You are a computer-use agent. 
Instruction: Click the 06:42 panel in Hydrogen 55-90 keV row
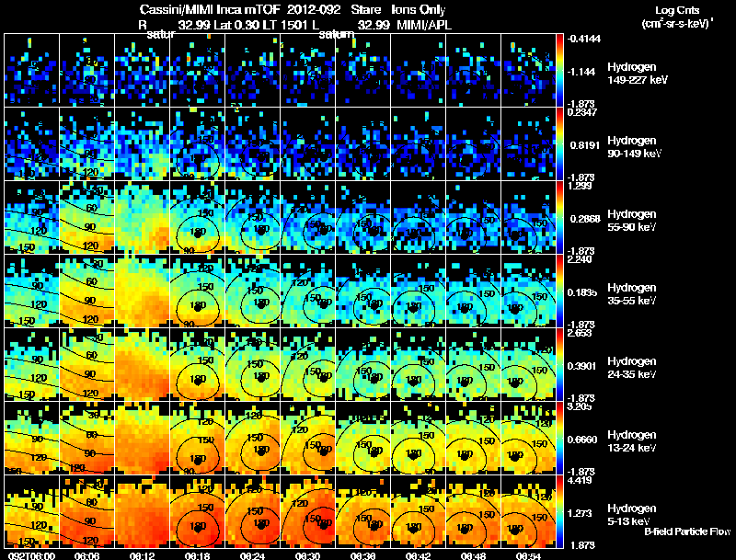[x=418, y=217]
